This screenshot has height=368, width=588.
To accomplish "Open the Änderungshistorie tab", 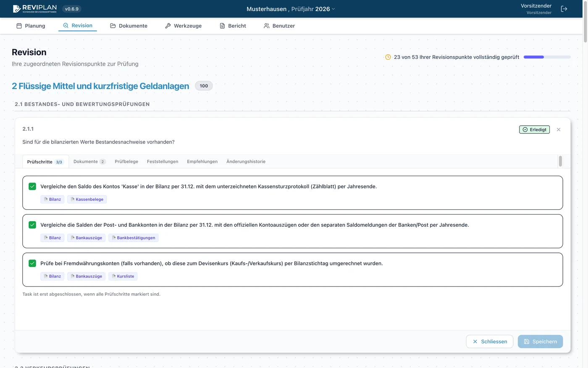I will tap(246, 161).
